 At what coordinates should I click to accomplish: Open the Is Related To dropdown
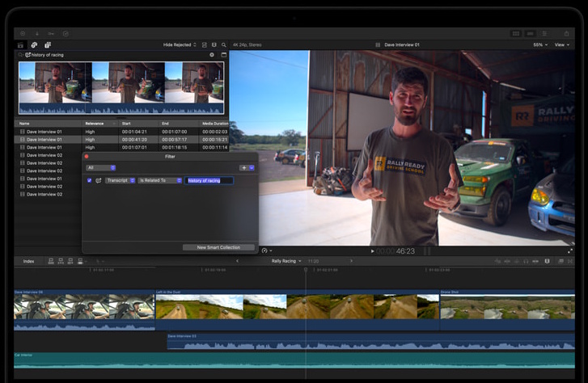(x=159, y=180)
